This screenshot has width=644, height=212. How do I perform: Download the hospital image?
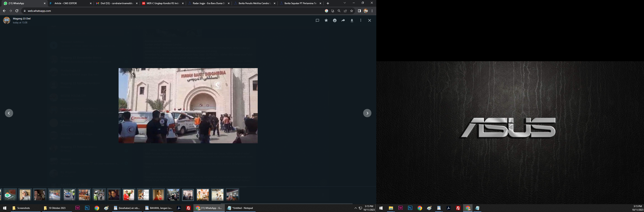(x=352, y=21)
